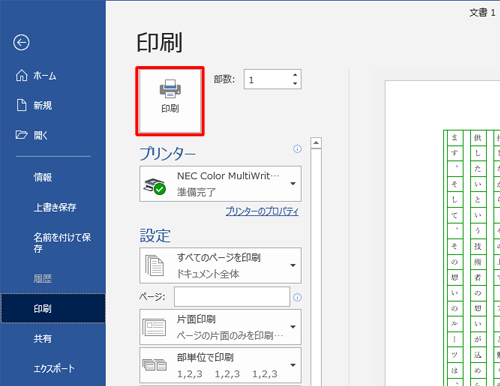
Task: Open エクスポート in the sidebar
Action: 54,369
